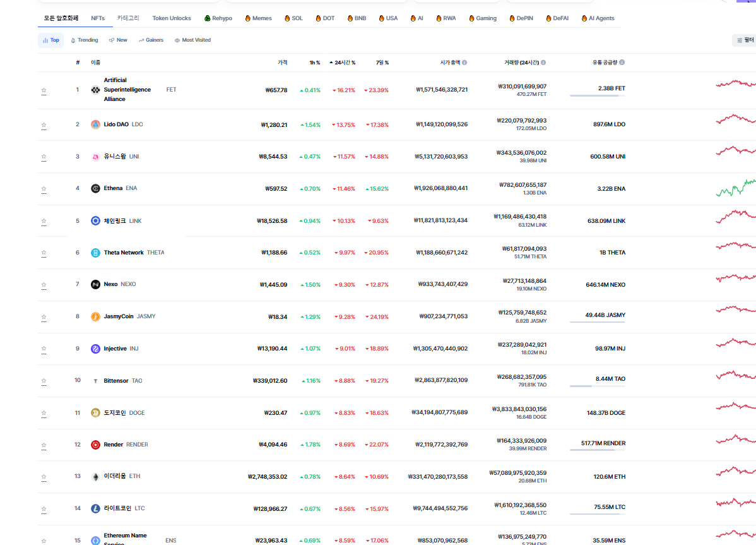Select the Top filter button
The width and height of the screenshot is (756, 545).
(50, 40)
